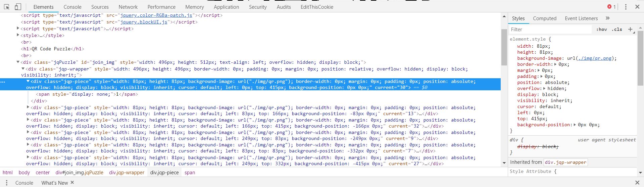Expand the jqp-piece with current="7"
The image size is (644, 187).
pos(28,145)
